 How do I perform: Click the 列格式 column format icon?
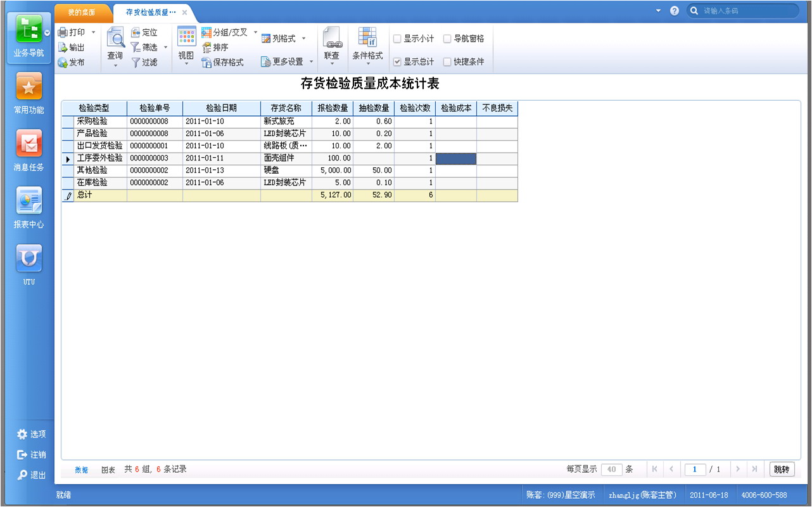coord(266,39)
